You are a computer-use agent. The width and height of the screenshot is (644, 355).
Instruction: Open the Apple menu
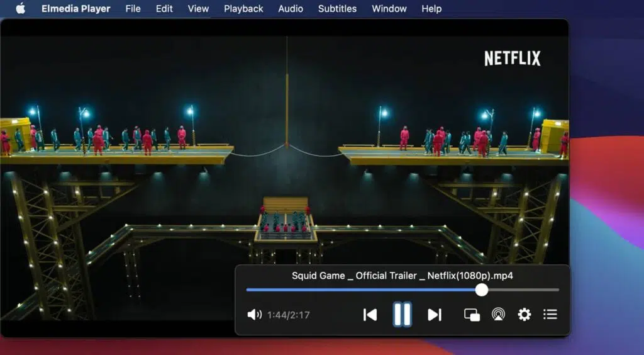tap(20, 9)
